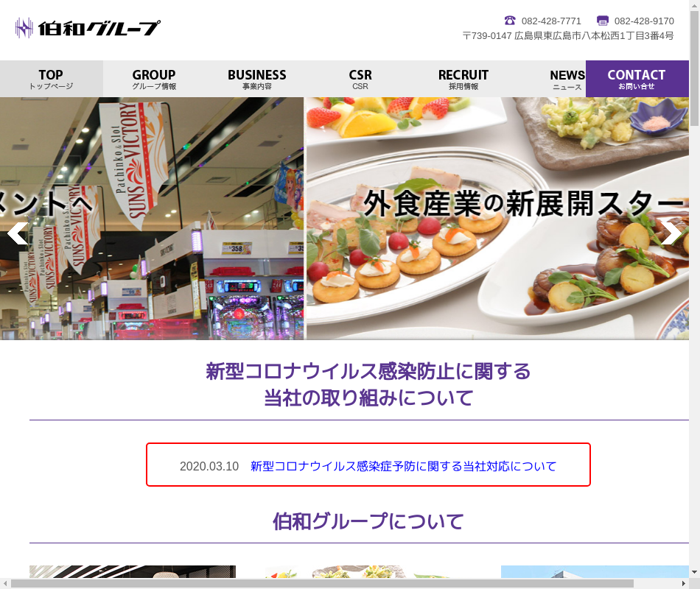Image resolution: width=700 pixels, height=589 pixels.
Task: Click the vertical scrollbar down arrow
Action: (x=694, y=572)
